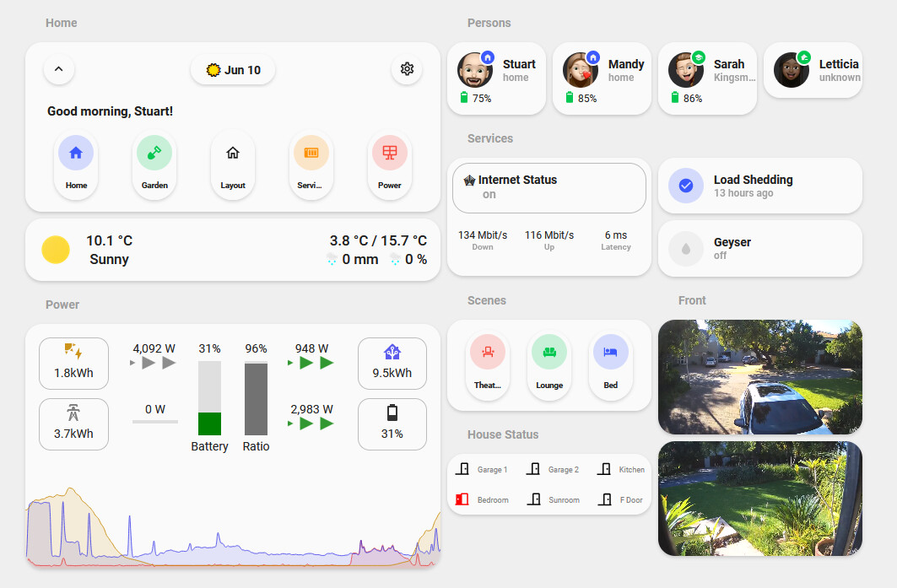This screenshot has width=897, height=588.
Task: Open the Garden controls icon
Action: [154, 153]
